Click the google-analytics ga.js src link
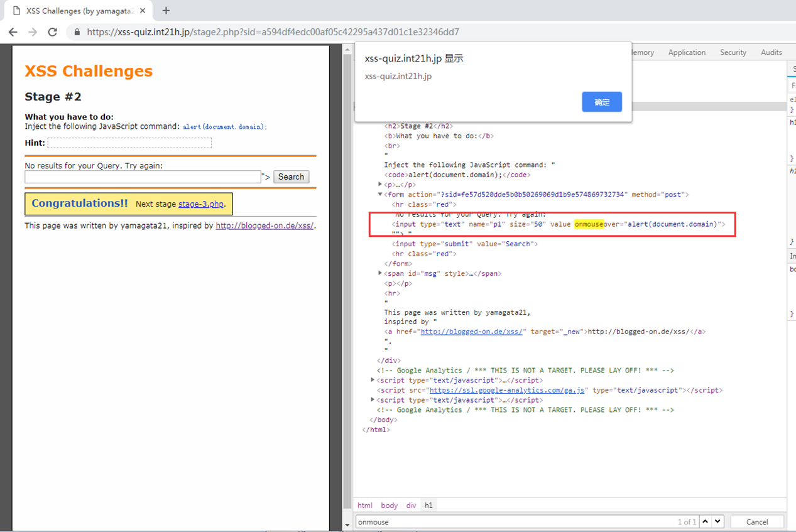This screenshot has height=532, width=796. tap(508, 390)
